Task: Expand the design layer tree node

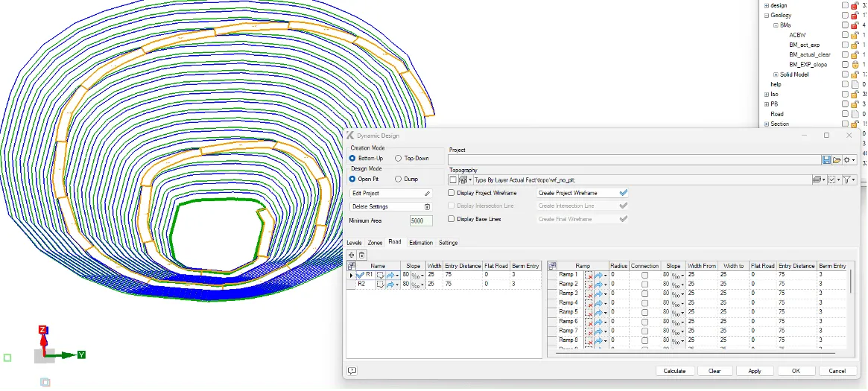Action: pos(766,5)
